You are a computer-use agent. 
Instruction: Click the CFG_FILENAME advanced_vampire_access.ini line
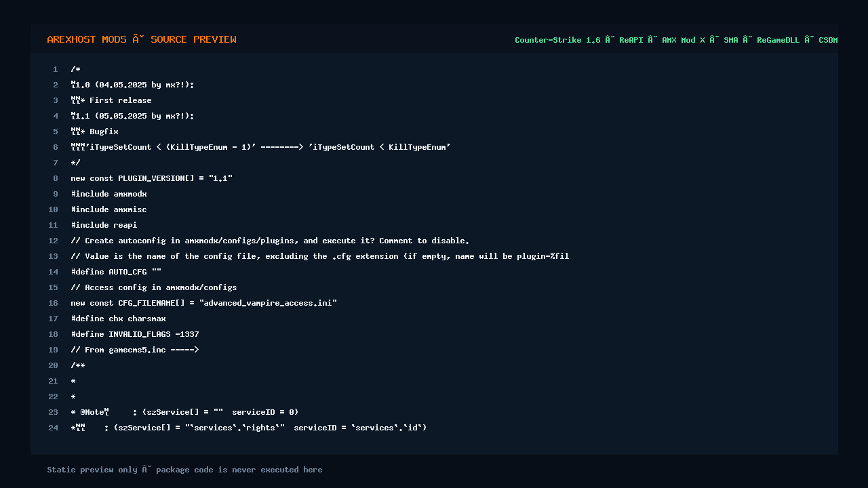[204, 303]
